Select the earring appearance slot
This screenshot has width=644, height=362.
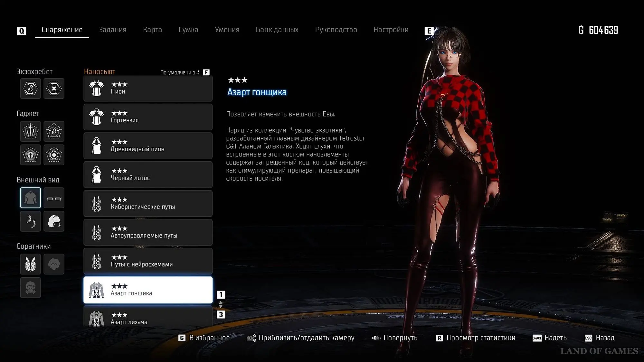click(x=31, y=221)
